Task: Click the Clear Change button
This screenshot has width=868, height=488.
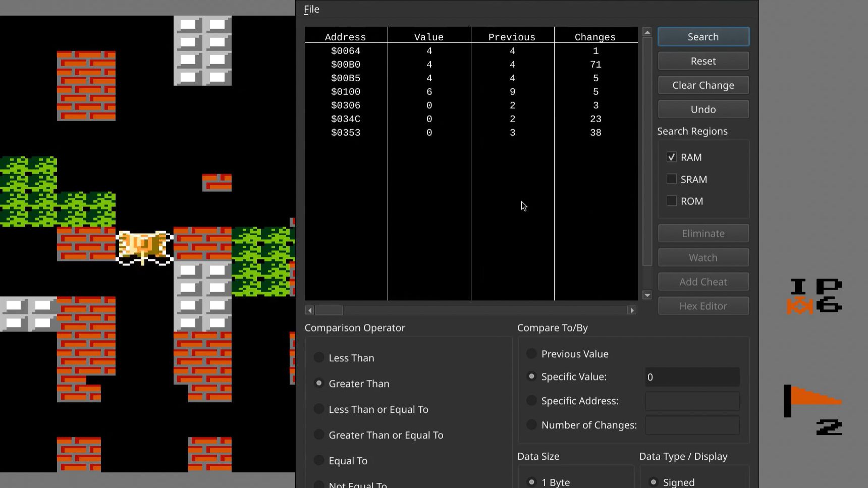Action: (703, 85)
